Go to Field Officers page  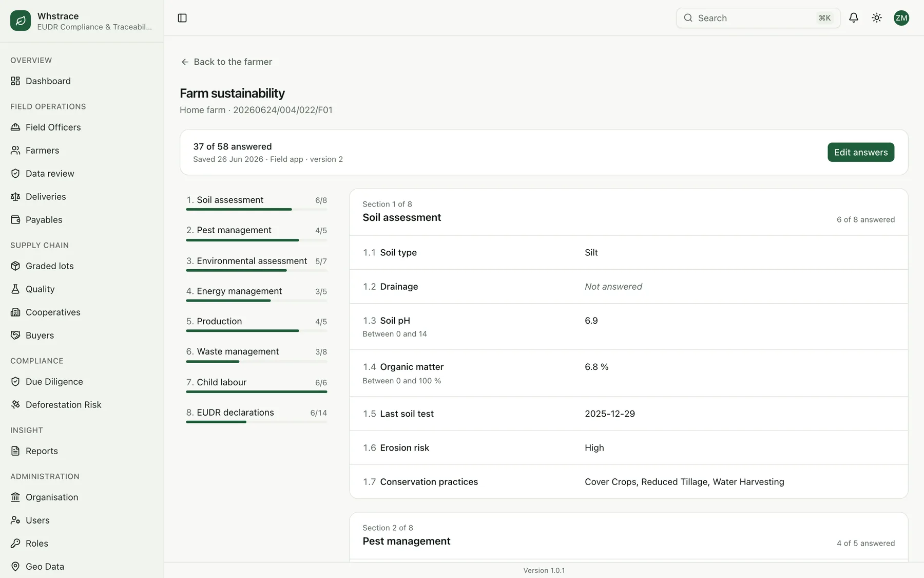82,127
